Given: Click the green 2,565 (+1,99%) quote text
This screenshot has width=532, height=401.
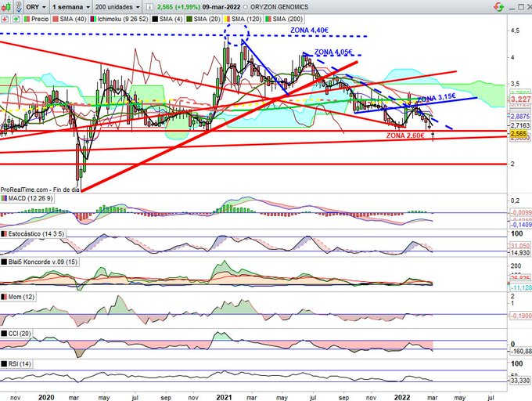Looking at the screenshot, I should [178, 7].
